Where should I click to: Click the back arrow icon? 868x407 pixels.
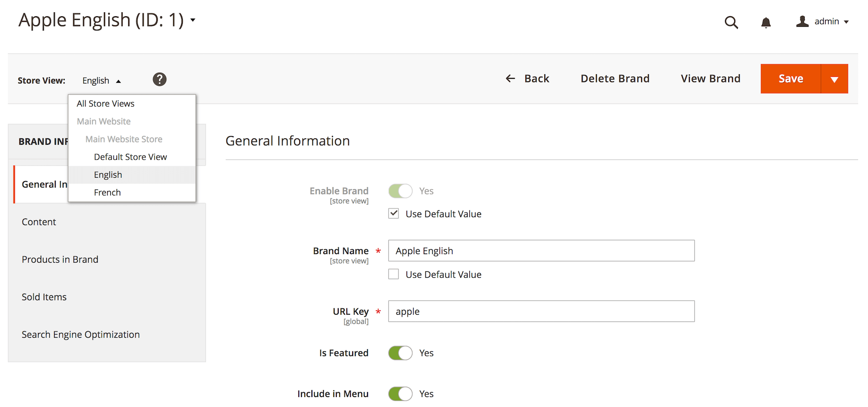tap(510, 78)
